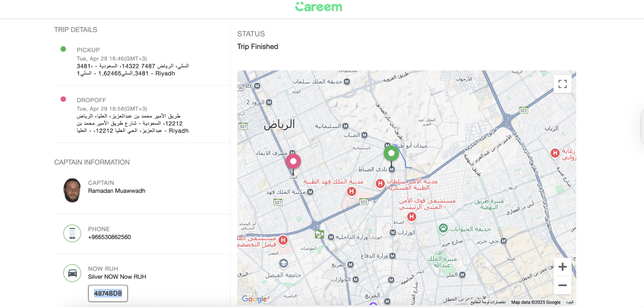644x307 pixels.
Task: Open captain Ramadan Muawwadh's photo
Action: 72,191
